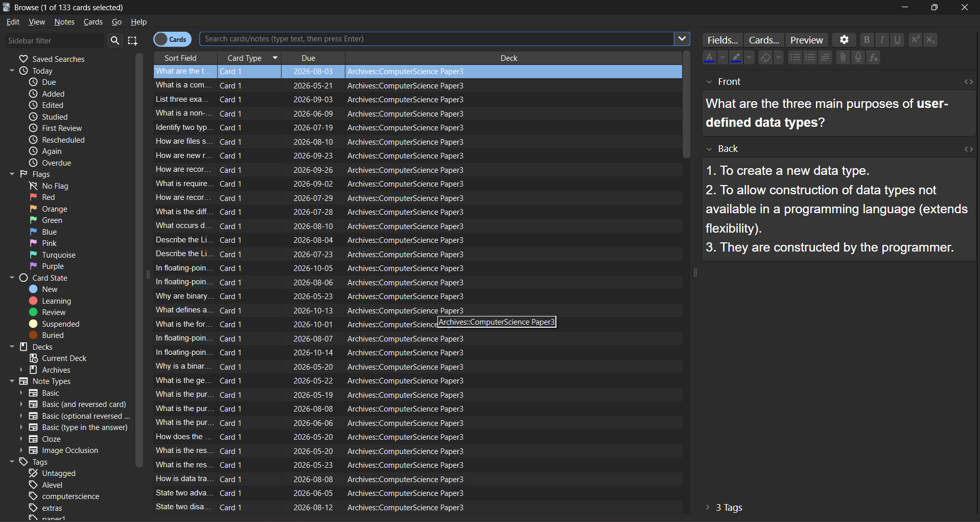Apply underline formatting to the field
Image resolution: width=980 pixels, height=522 pixels.
click(897, 40)
